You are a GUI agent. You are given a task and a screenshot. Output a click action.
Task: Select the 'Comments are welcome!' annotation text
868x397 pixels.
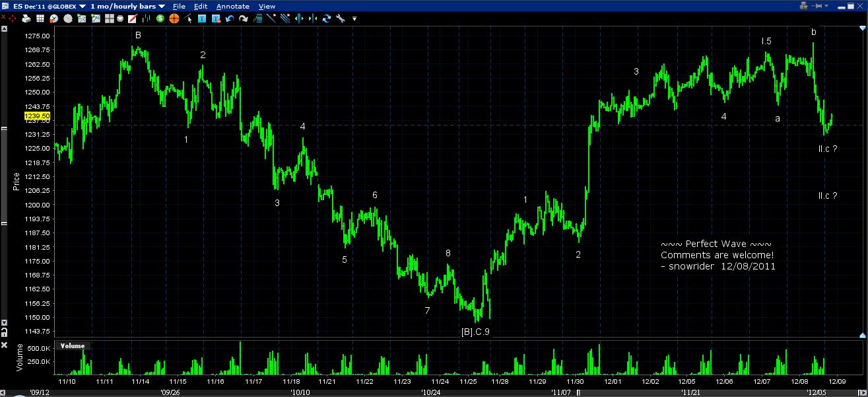tap(718, 255)
